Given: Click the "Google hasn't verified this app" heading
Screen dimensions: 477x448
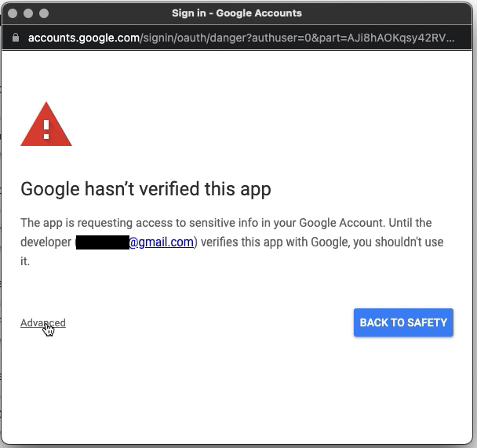Looking at the screenshot, I should 146,189.
